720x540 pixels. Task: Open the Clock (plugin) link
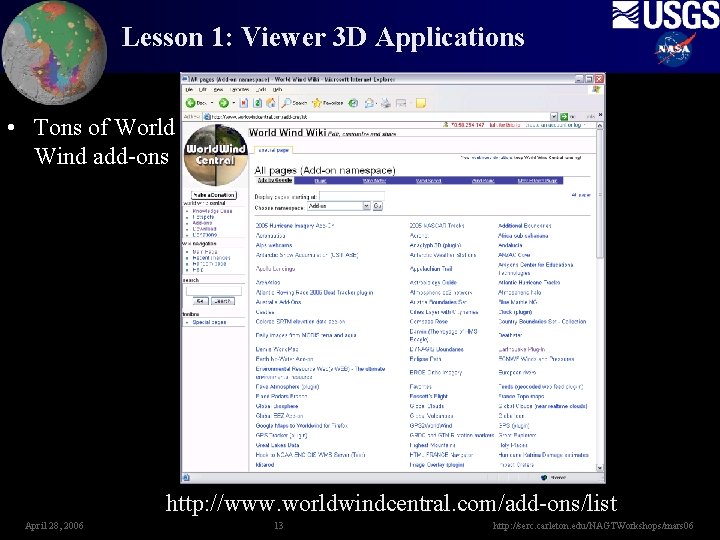coord(515,312)
